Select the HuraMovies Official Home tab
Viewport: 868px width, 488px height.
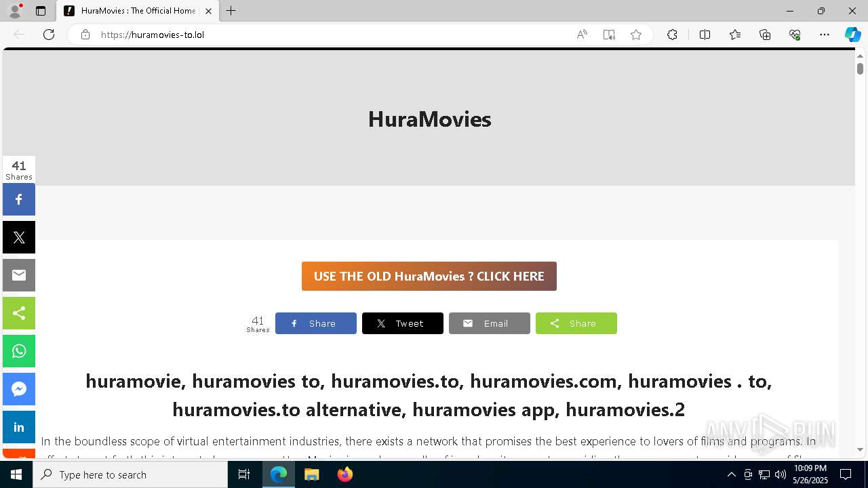pos(138,11)
